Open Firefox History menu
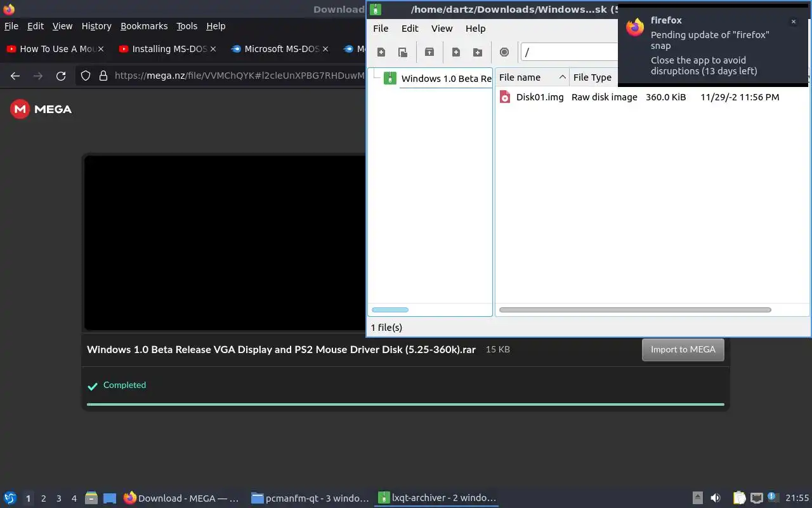The image size is (812, 508). (x=96, y=26)
